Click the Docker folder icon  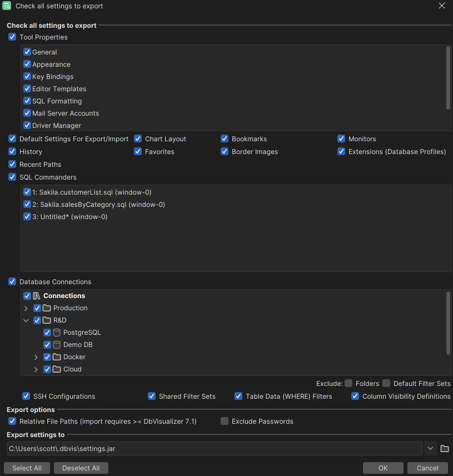(x=57, y=357)
